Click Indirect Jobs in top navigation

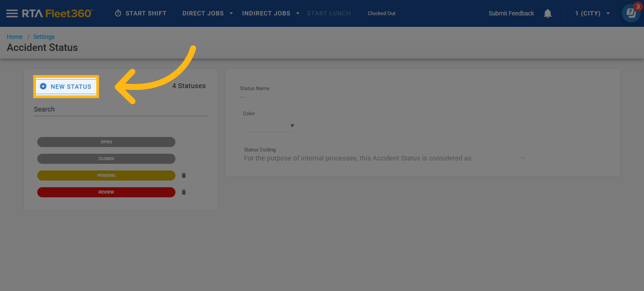266,13
